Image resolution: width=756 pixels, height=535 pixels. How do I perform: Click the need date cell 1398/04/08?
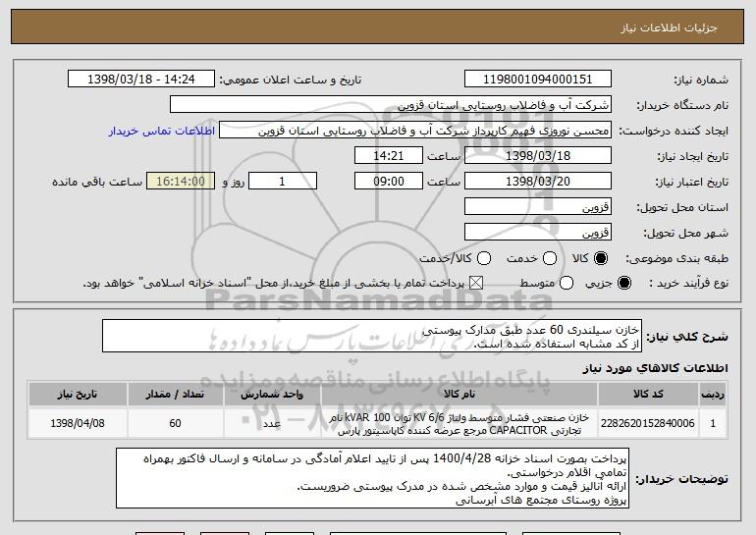[78, 423]
